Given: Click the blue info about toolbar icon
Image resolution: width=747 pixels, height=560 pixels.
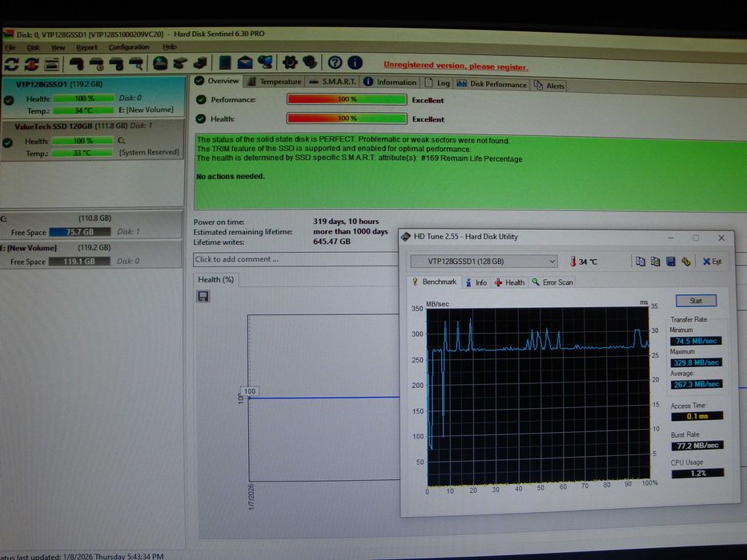Looking at the screenshot, I should pos(355,62).
